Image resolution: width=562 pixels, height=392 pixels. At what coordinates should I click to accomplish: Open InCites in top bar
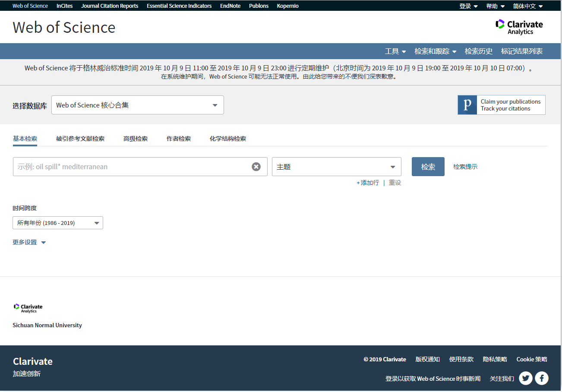pyautogui.click(x=65, y=6)
